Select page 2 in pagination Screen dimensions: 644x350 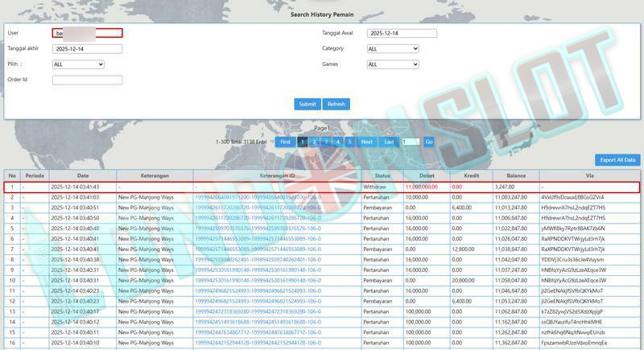coord(314,142)
